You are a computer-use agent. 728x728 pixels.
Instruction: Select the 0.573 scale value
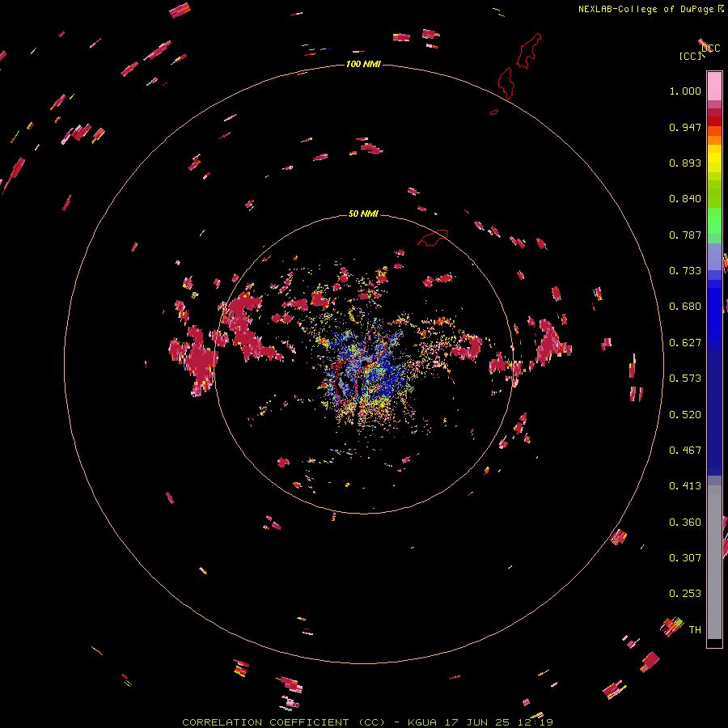(685, 379)
